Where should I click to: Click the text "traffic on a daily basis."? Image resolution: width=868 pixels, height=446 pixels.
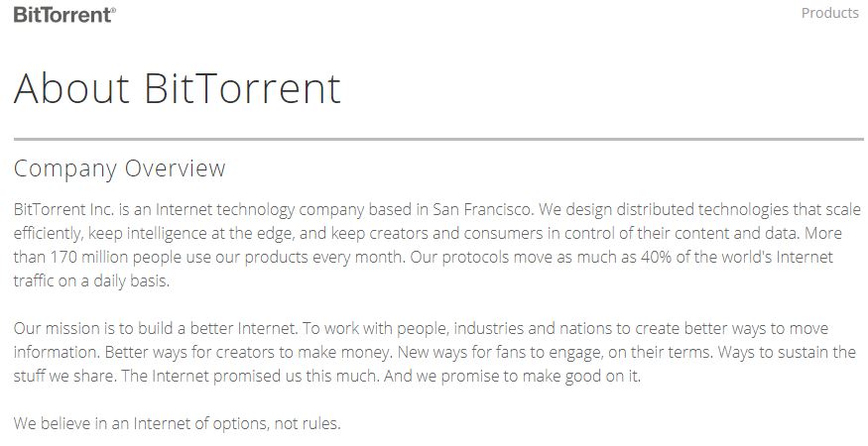coord(91,281)
